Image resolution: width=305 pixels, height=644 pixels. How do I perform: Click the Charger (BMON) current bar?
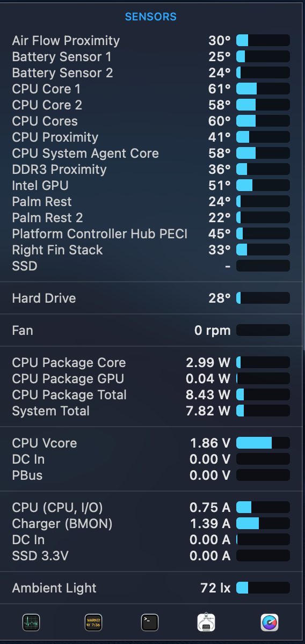[x=263, y=523]
